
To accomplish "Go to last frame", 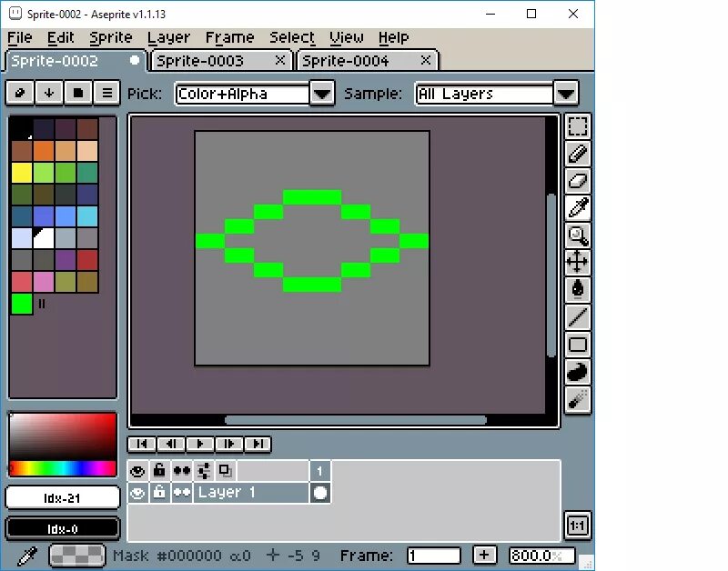I will pyautogui.click(x=258, y=444).
